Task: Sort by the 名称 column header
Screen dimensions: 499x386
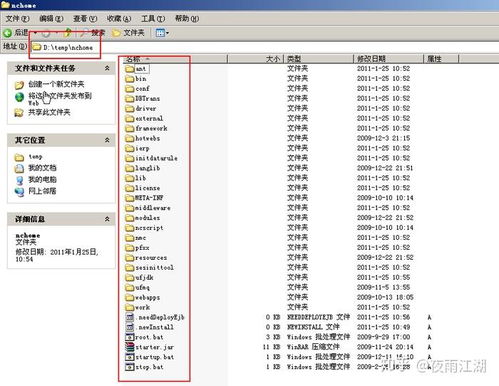Action: point(175,59)
